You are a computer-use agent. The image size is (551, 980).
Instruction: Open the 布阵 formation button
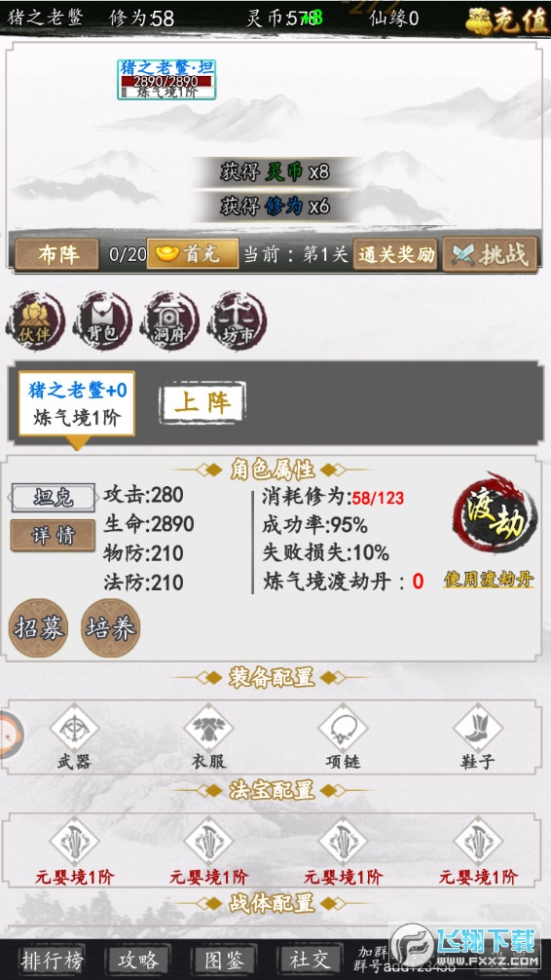[x=56, y=254]
